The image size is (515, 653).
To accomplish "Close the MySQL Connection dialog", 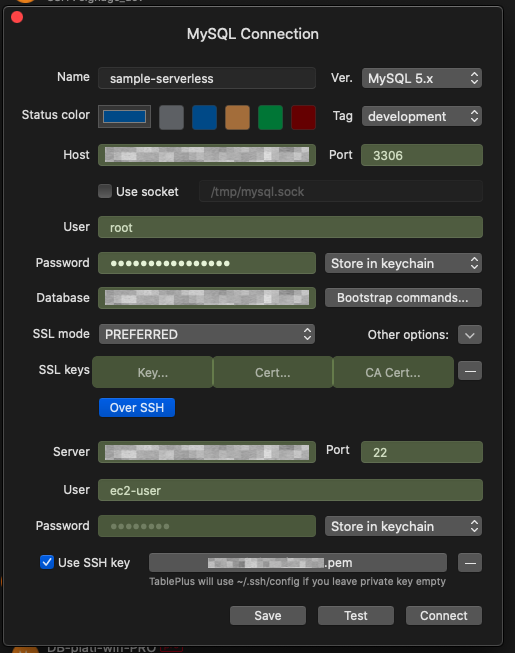I will point(17,17).
